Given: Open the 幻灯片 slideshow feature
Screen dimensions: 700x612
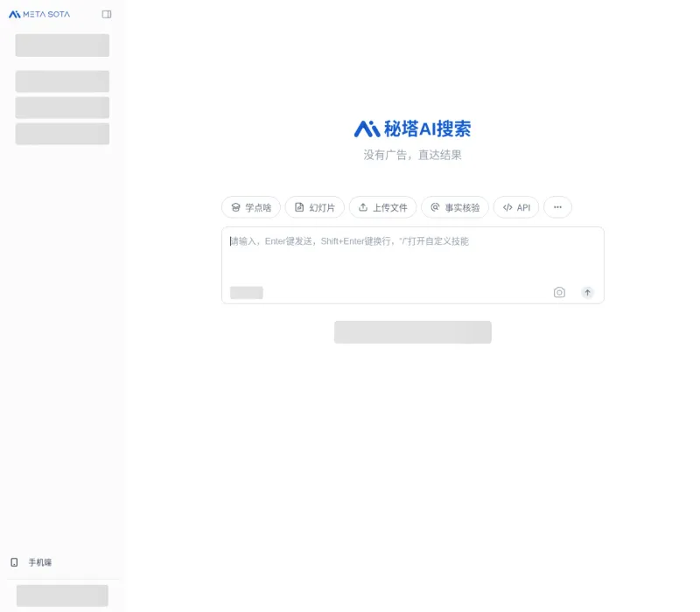Looking at the screenshot, I should click(x=315, y=207).
